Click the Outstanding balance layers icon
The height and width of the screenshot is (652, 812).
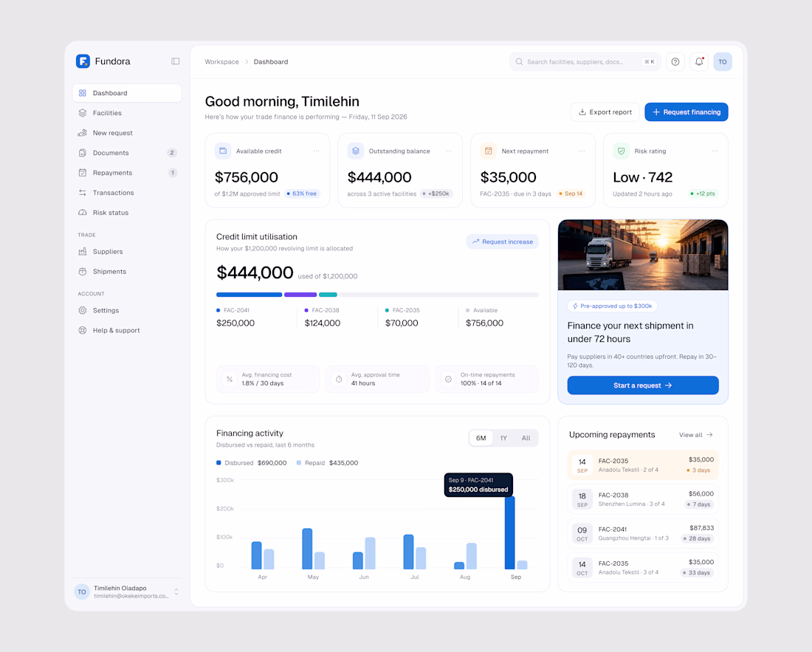click(x=356, y=151)
